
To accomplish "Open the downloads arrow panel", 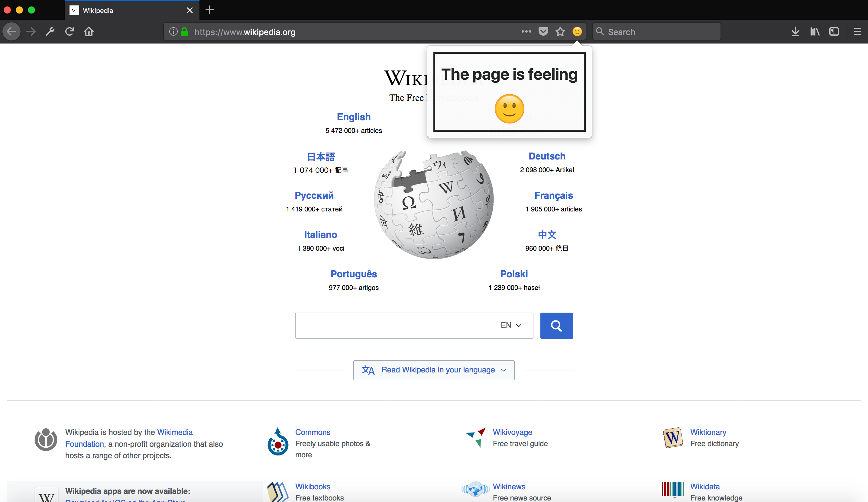I will tap(795, 32).
